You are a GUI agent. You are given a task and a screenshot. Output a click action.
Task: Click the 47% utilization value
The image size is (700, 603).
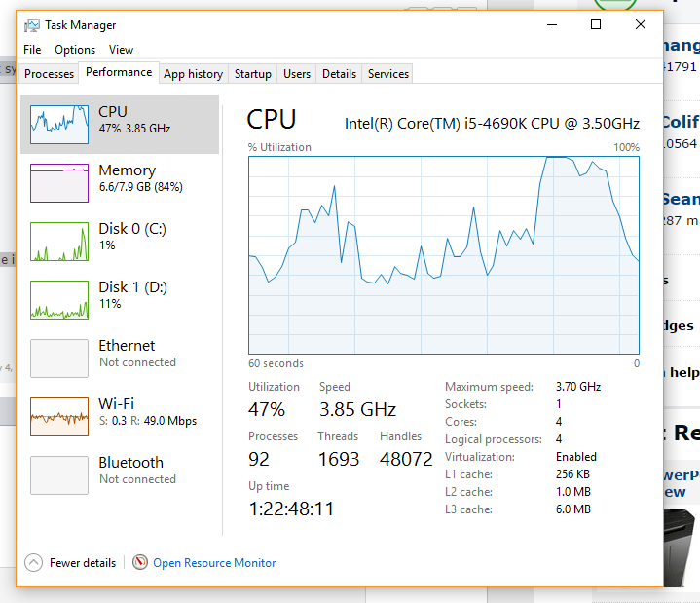pyautogui.click(x=267, y=409)
